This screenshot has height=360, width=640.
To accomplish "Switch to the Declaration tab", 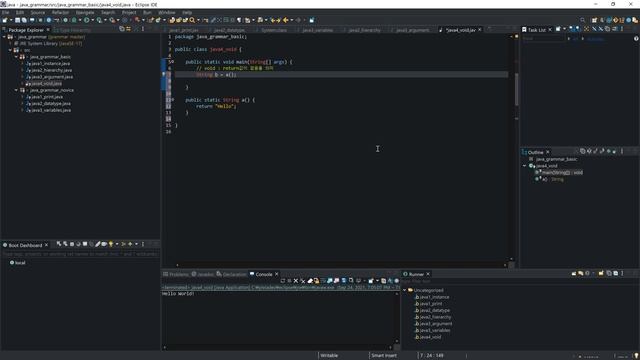I will click(231, 274).
